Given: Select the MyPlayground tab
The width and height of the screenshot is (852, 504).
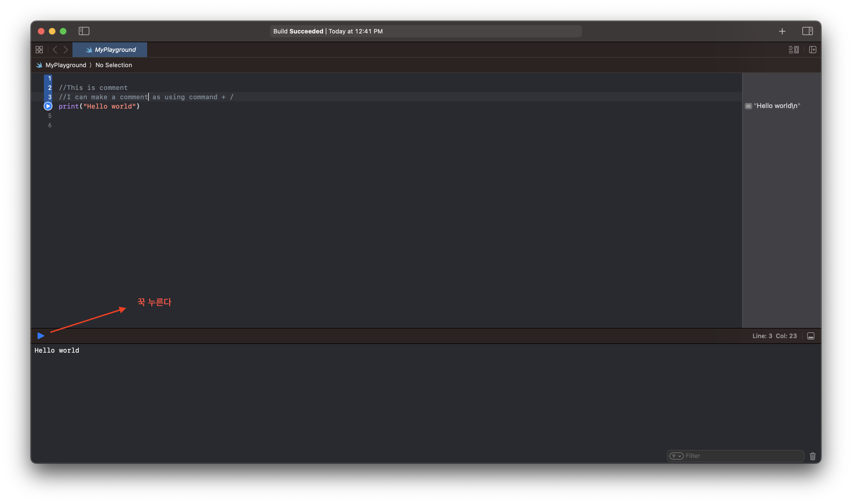Looking at the screenshot, I should click(110, 50).
